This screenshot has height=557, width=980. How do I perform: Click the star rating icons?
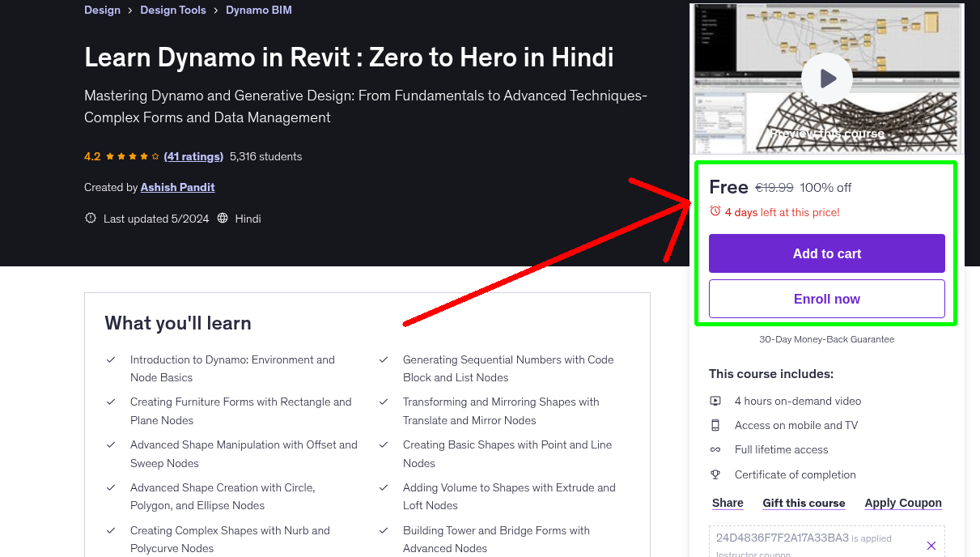click(133, 156)
